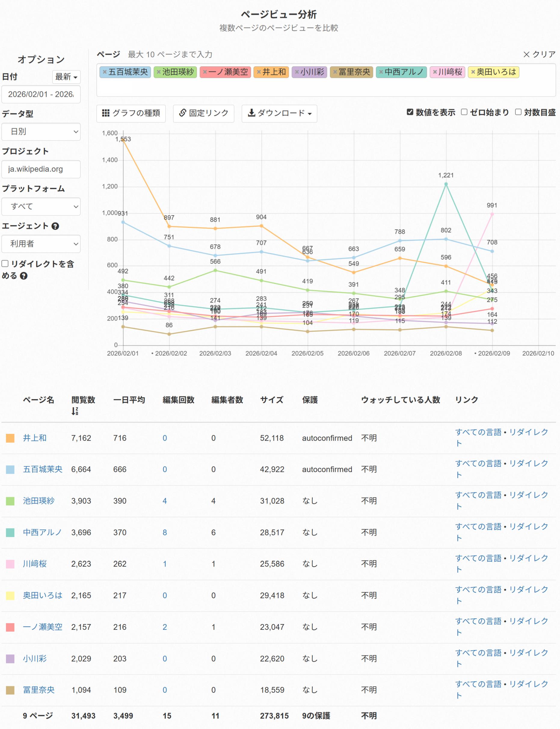Screen dimensions: 560x729
Task: Remove the 奥田いろは tag with its x icon
Action: (473, 72)
